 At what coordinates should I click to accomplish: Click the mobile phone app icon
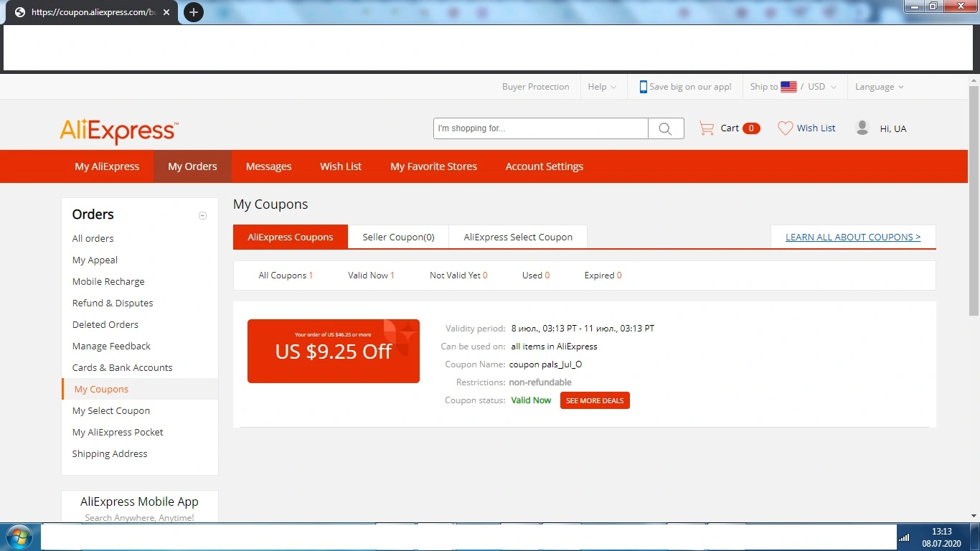tap(644, 87)
